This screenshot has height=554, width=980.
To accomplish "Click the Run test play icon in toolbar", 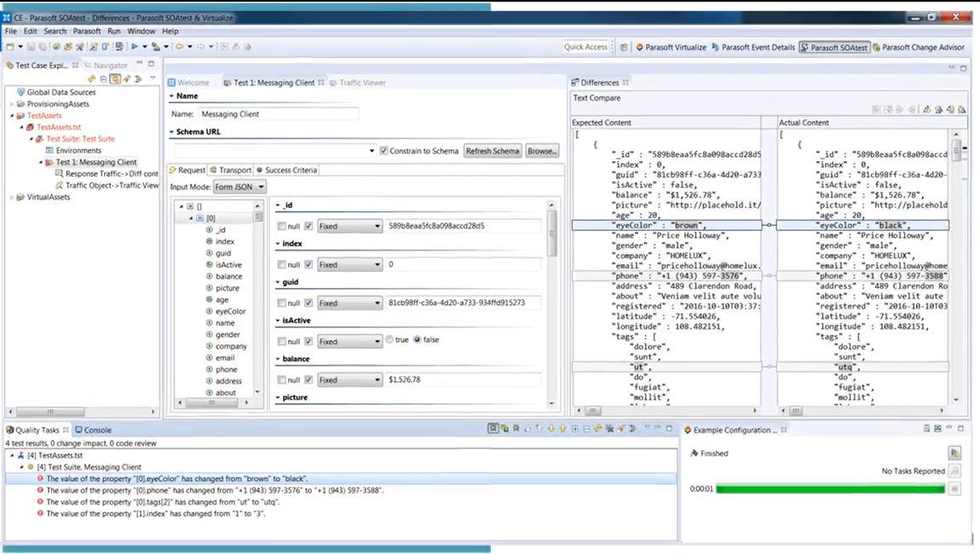I will 135,46.
